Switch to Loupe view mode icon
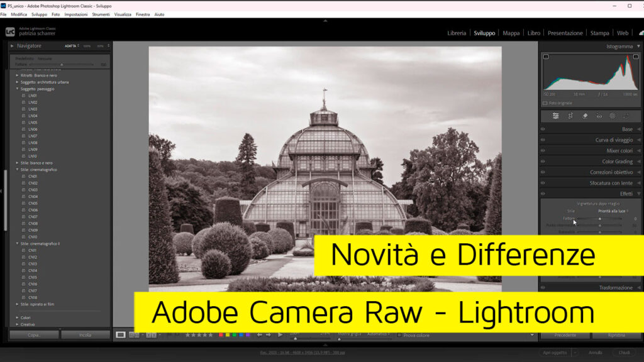Image resolution: width=644 pixels, height=362 pixels. [120, 335]
